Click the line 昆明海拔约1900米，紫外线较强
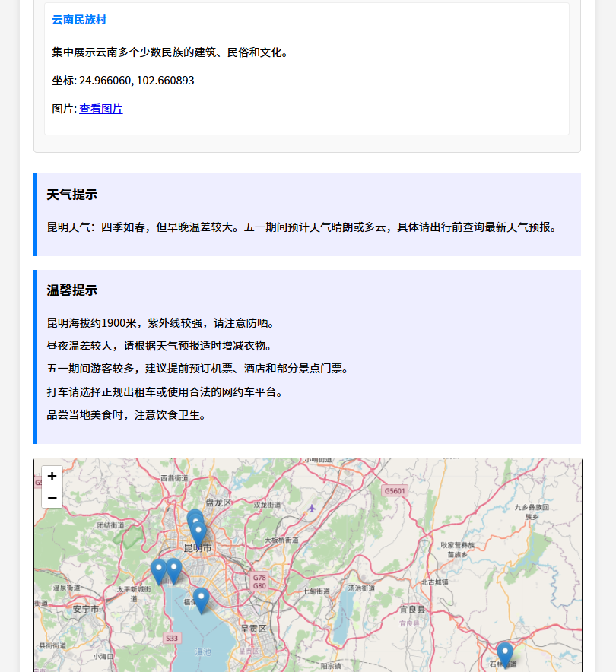The image size is (616, 672). pyautogui.click(x=160, y=323)
